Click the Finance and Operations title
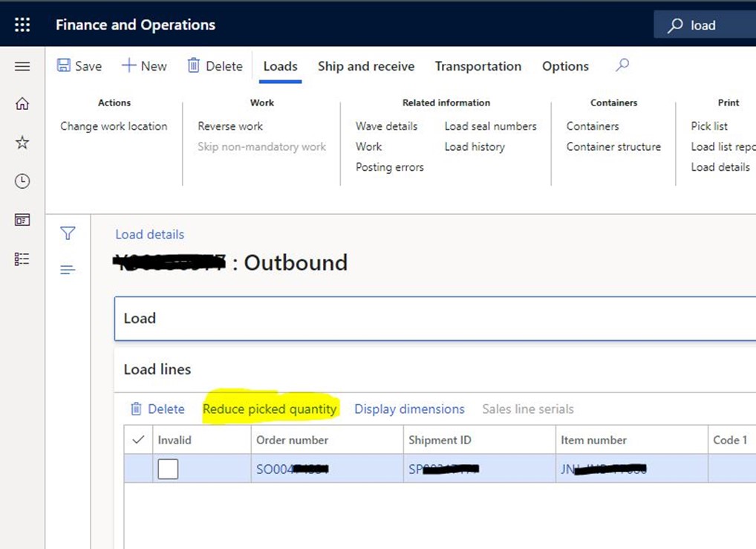The image size is (756, 549). tap(135, 25)
